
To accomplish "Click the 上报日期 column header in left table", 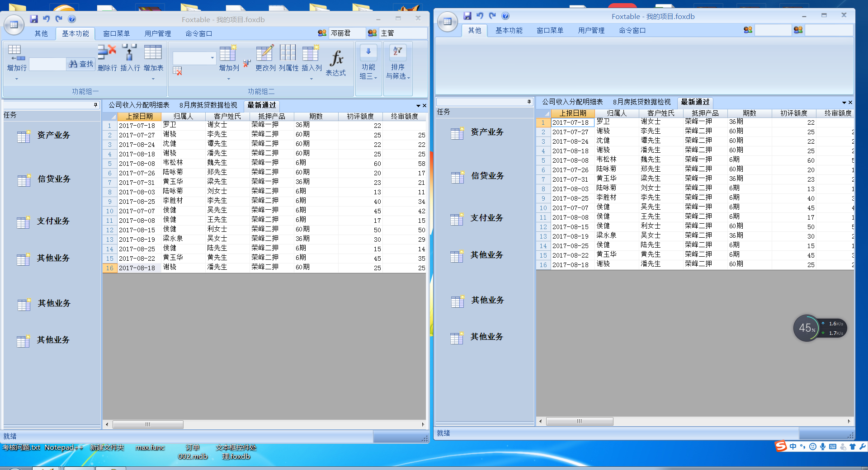I will (x=139, y=116).
